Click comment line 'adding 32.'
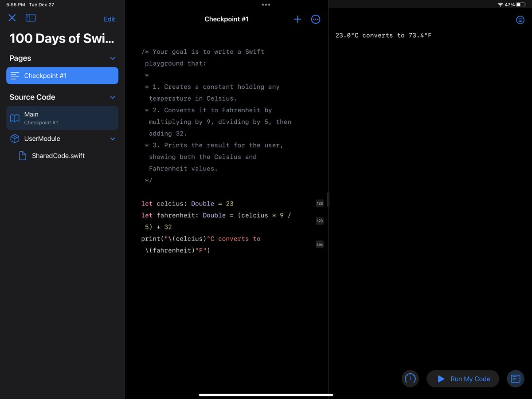The width and height of the screenshot is (532, 399). tap(168, 134)
